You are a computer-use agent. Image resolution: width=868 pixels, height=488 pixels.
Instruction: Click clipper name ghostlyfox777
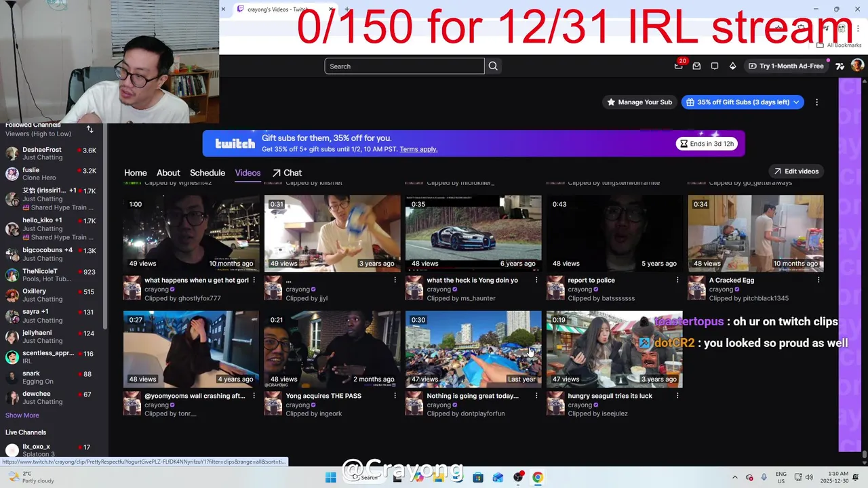click(199, 298)
